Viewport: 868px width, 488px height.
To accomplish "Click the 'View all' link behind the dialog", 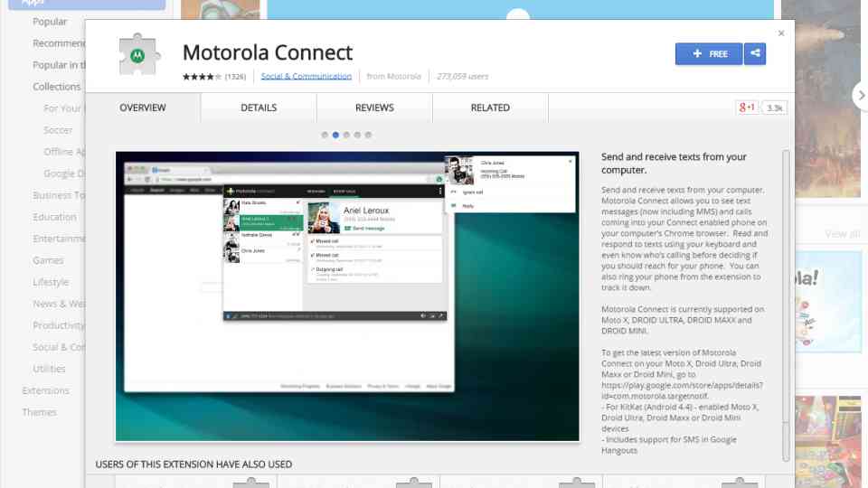I will click(x=843, y=234).
